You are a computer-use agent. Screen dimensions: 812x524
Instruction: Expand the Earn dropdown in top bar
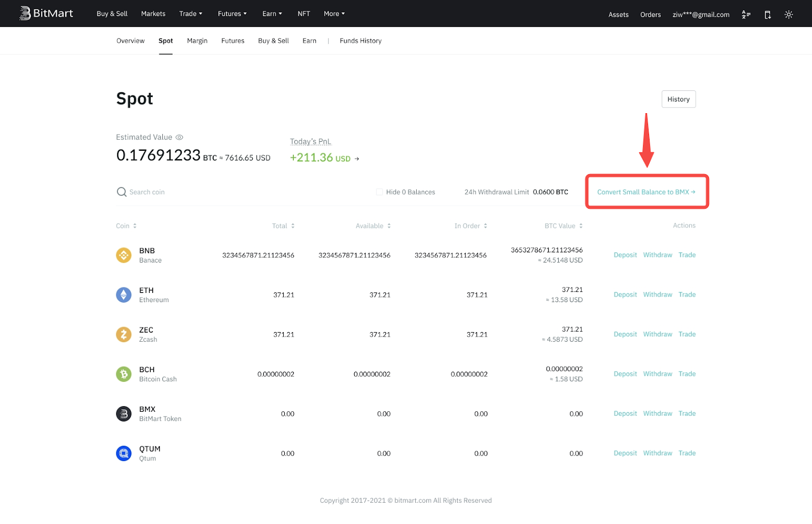272,14
